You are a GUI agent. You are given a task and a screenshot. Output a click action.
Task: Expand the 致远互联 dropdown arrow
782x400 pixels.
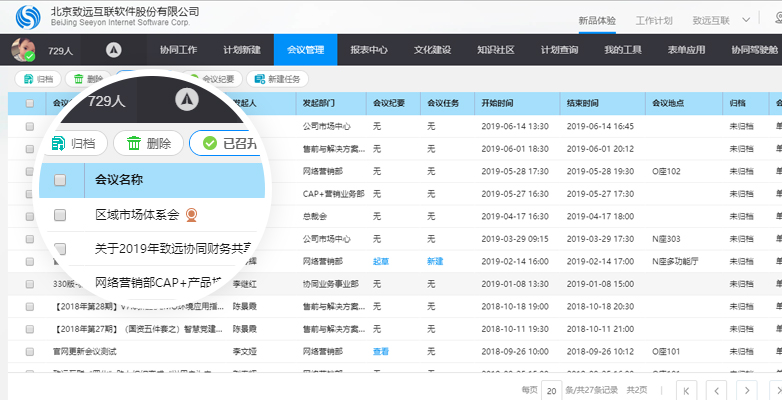(752, 20)
